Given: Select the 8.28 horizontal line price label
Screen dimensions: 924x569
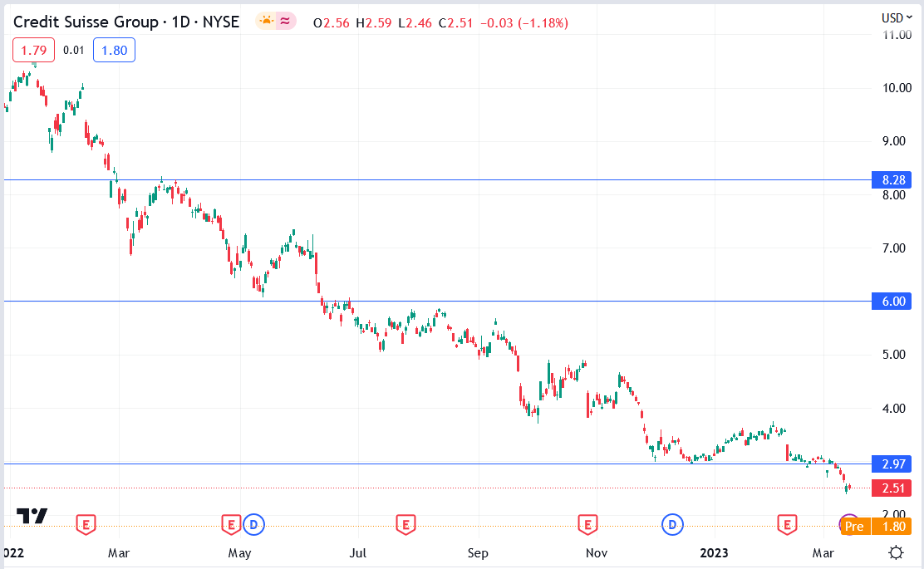Looking at the screenshot, I should (892, 180).
